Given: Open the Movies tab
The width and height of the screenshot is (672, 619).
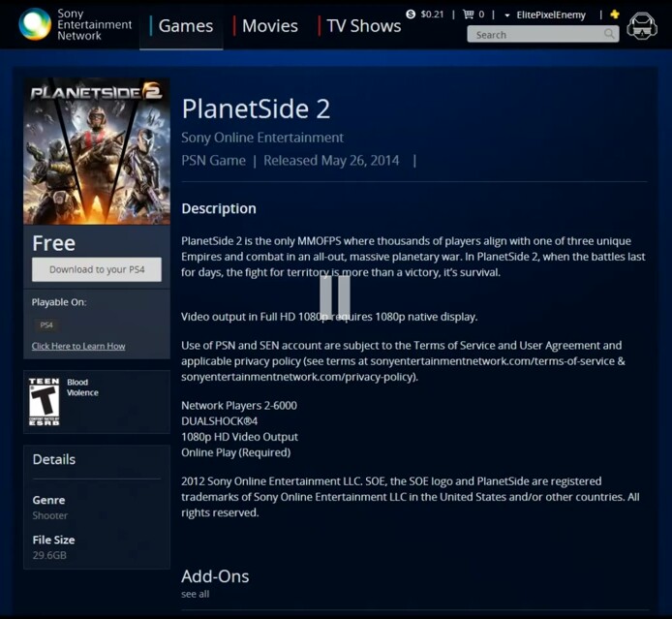Looking at the screenshot, I should point(269,26).
